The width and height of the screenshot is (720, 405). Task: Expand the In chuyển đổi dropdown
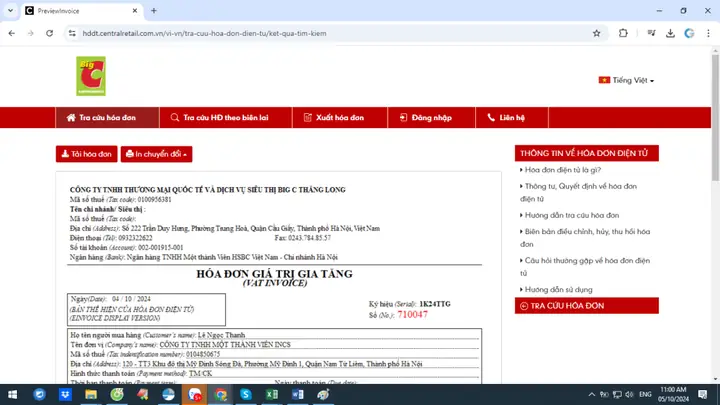click(x=157, y=154)
